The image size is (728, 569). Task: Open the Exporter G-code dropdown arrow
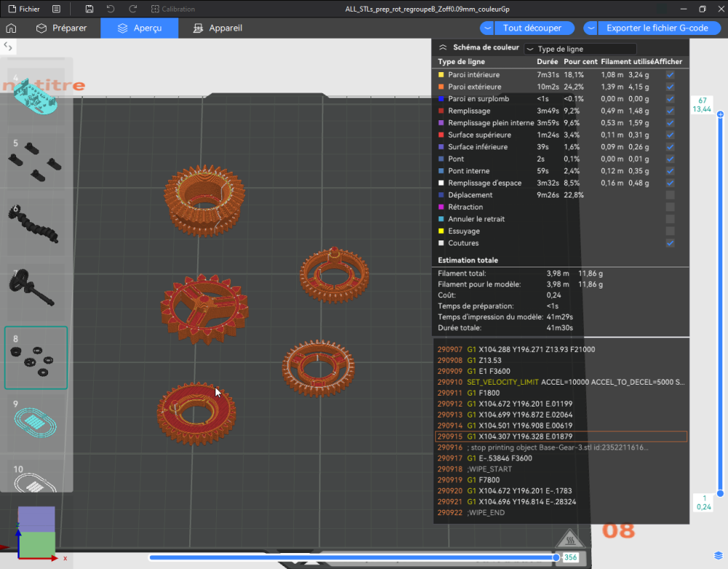pos(590,28)
